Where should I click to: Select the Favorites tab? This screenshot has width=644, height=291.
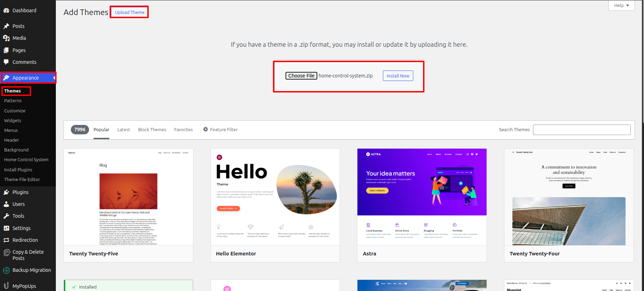pyautogui.click(x=184, y=129)
